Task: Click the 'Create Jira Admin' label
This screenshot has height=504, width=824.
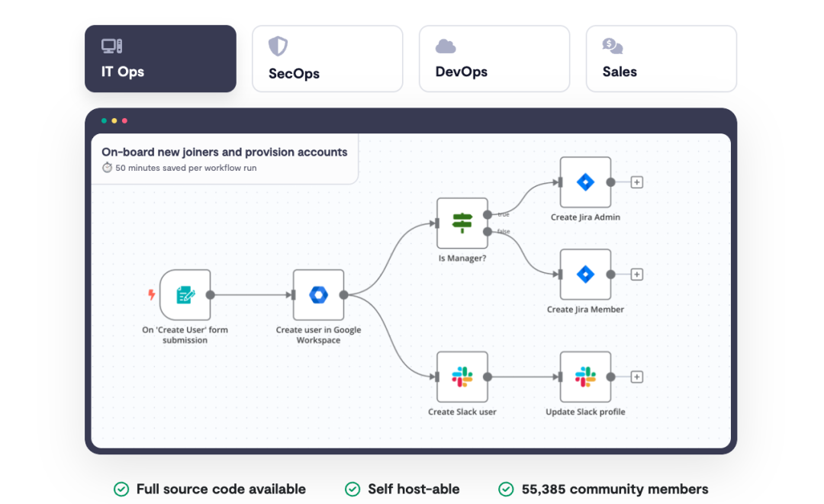Action: coord(585,217)
